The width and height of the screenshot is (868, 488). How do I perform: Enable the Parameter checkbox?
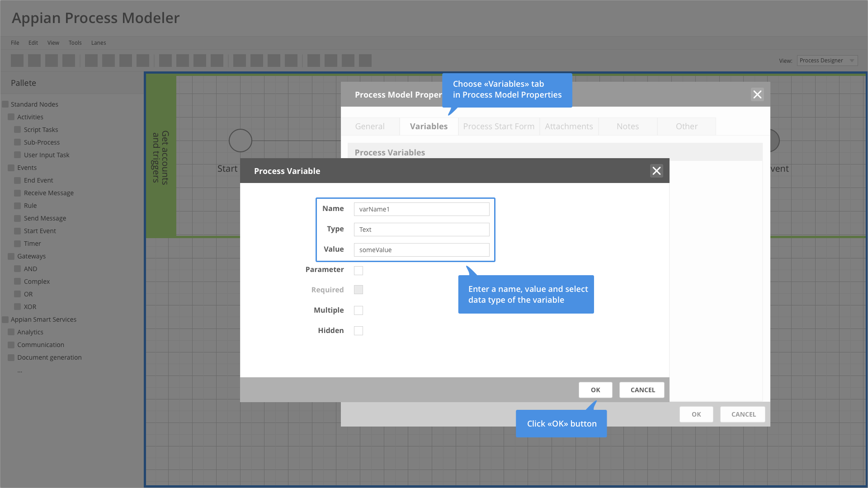(x=359, y=271)
